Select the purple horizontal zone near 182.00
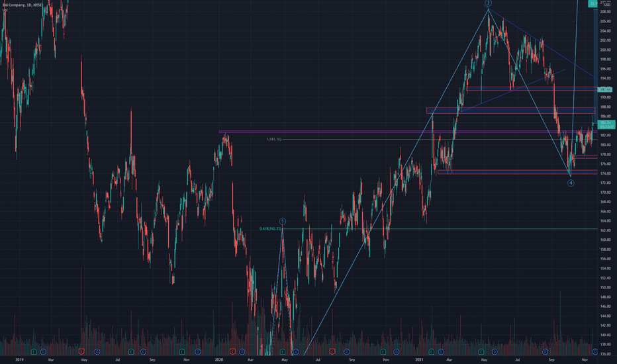Screen dimensions: 617x364 [x=408, y=132]
